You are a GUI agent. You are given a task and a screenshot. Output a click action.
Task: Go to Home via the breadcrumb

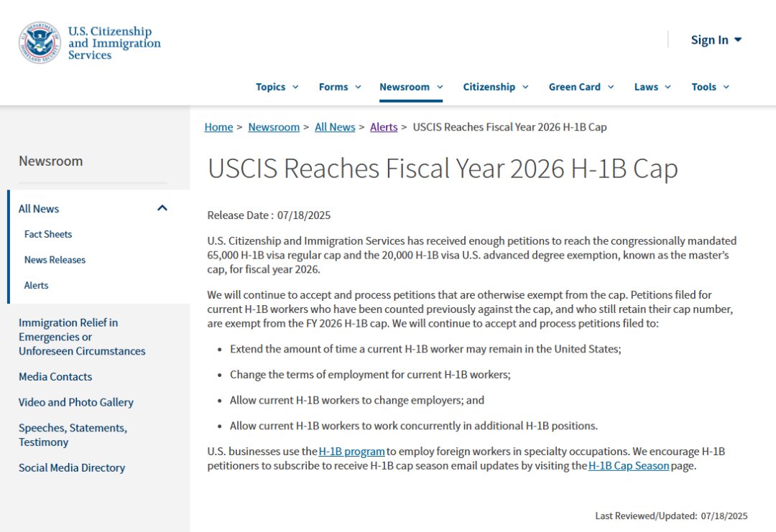(218, 127)
